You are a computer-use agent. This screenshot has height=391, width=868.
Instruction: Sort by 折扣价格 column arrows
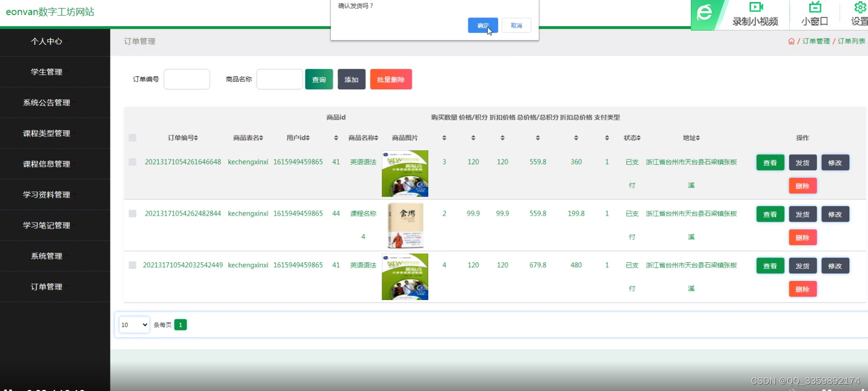[503, 138]
